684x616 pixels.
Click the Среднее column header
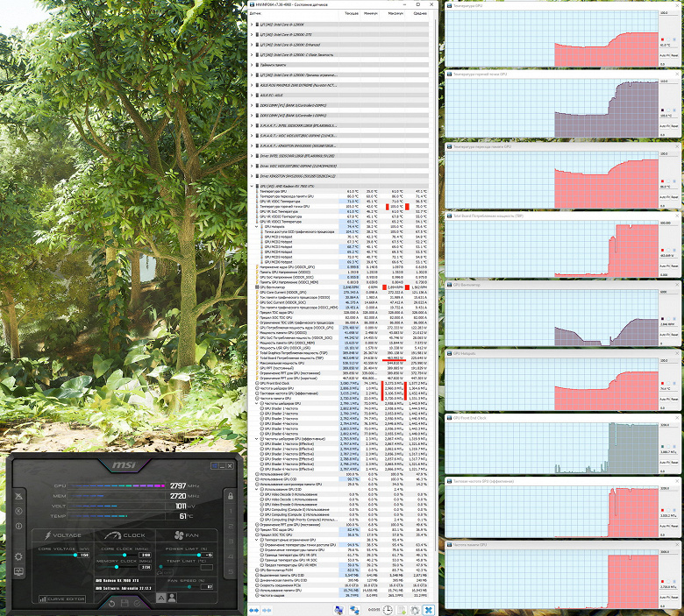[x=420, y=13]
